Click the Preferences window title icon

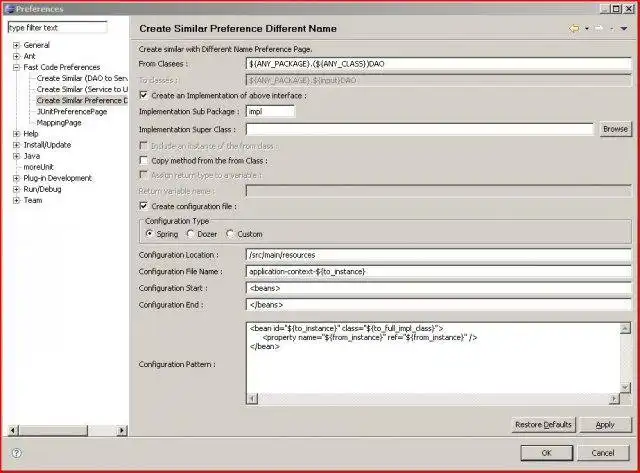10,9
